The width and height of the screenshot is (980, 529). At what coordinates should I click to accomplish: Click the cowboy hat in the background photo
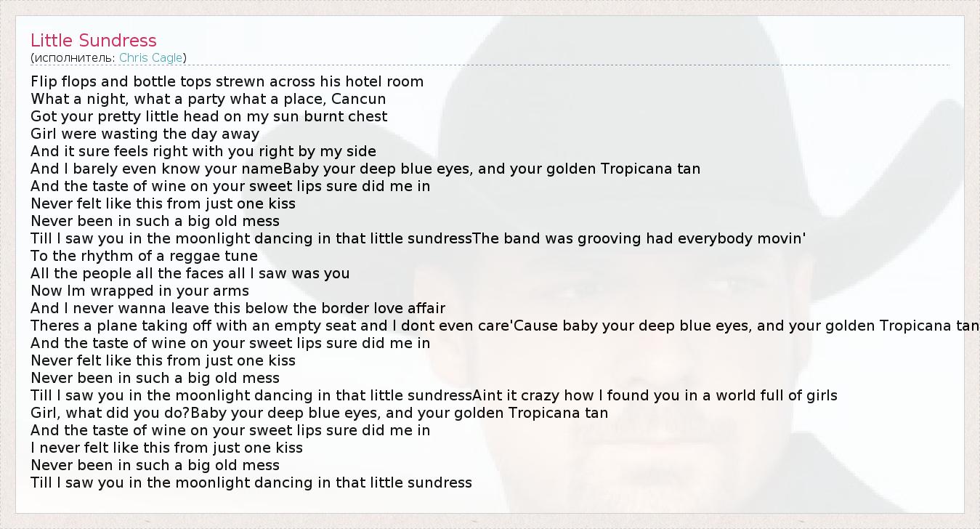726,145
